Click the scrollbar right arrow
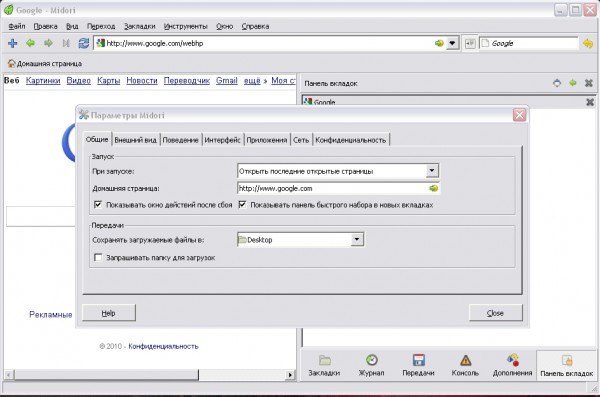The width and height of the screenshot is (600, 397). (290, 375)
